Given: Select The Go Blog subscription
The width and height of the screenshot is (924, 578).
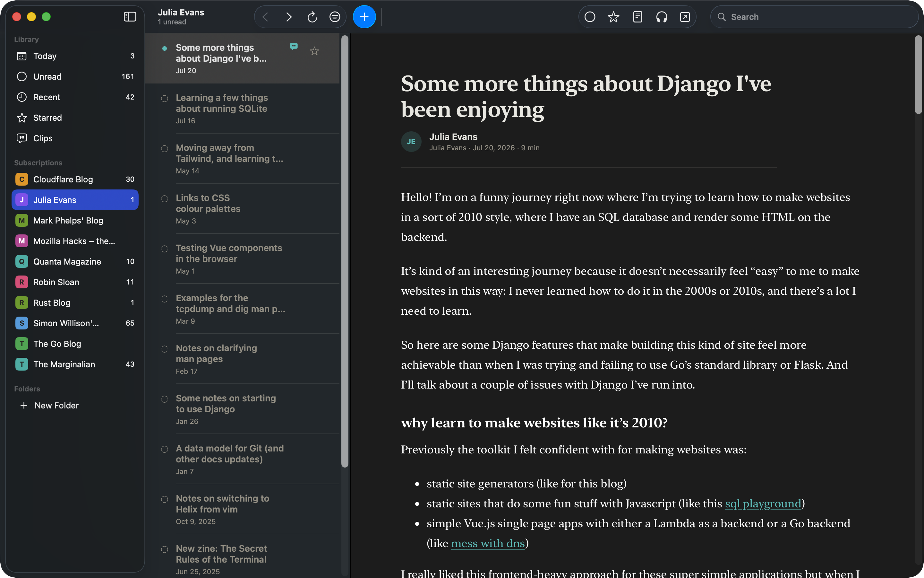Looking at the screenshot, I should [x=75, y=344].
